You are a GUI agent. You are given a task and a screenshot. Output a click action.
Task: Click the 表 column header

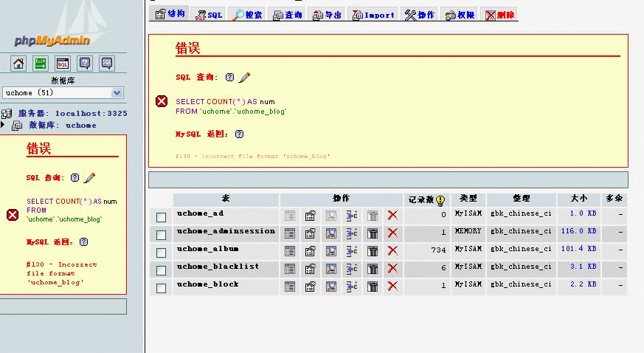226,199
